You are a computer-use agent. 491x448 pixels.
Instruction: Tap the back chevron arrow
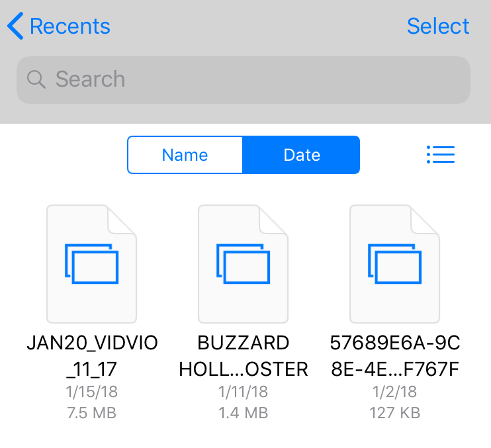(15, 26)
